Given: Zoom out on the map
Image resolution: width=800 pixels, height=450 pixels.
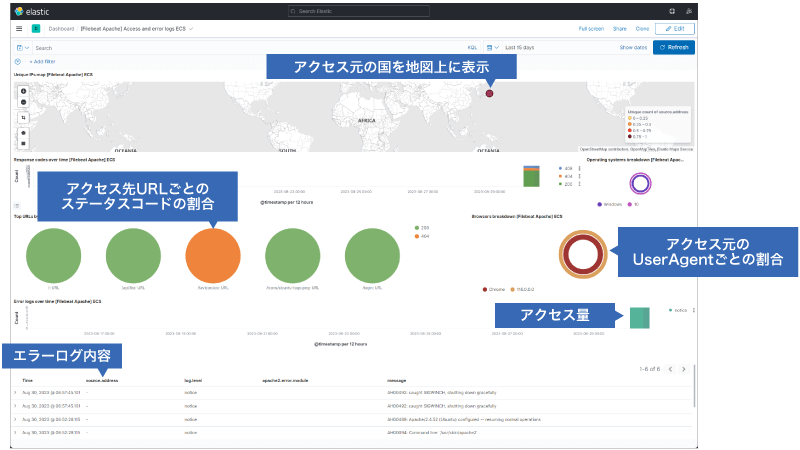Looking at the screenshot, I should point(23,102).
